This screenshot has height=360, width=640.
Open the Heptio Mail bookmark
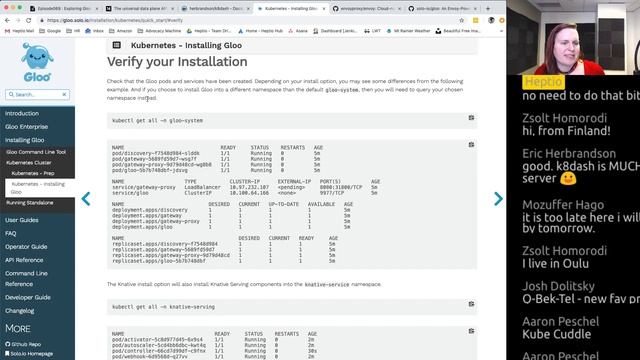19,31
